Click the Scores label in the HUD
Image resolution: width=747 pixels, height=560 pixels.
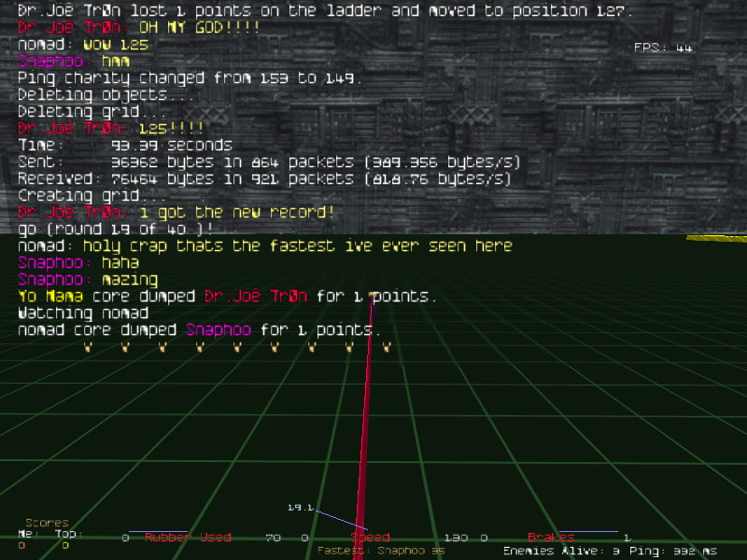coord(47,524)
